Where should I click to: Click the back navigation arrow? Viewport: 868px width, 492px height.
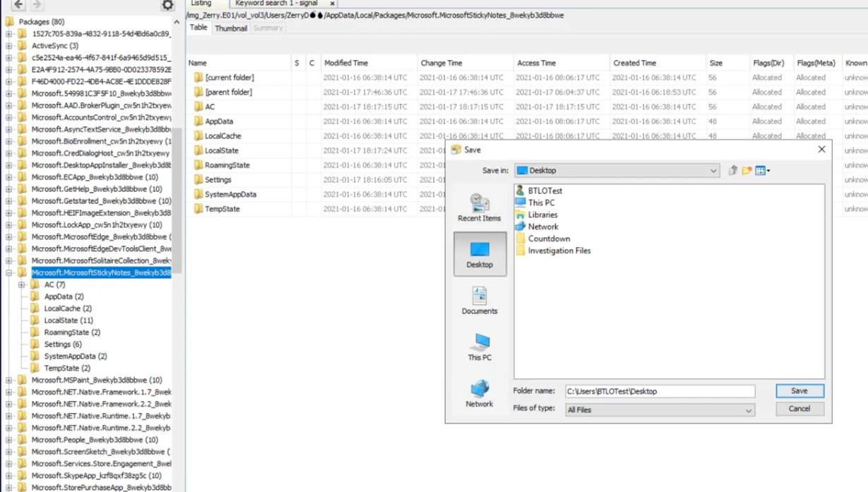(18, 5)
